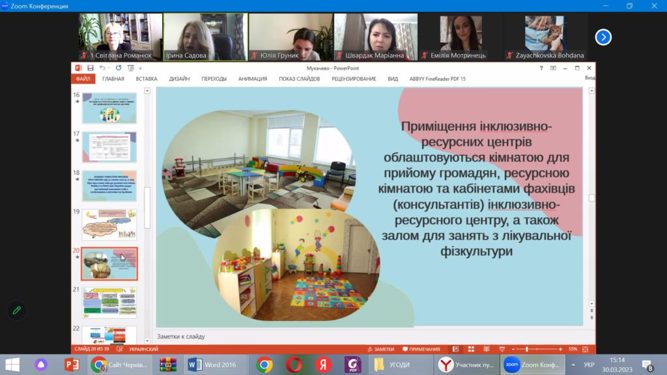Expand Quick Access Toolbar customize arrow
667x375 pixels.
140,68
